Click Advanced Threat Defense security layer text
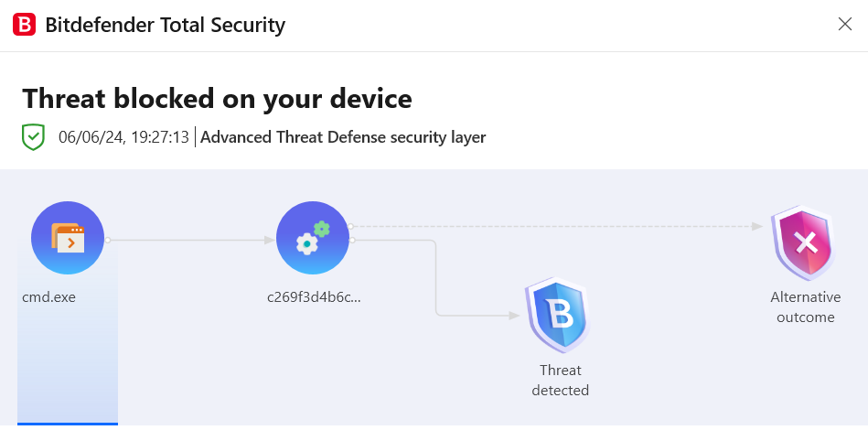 tap(343, 137)
